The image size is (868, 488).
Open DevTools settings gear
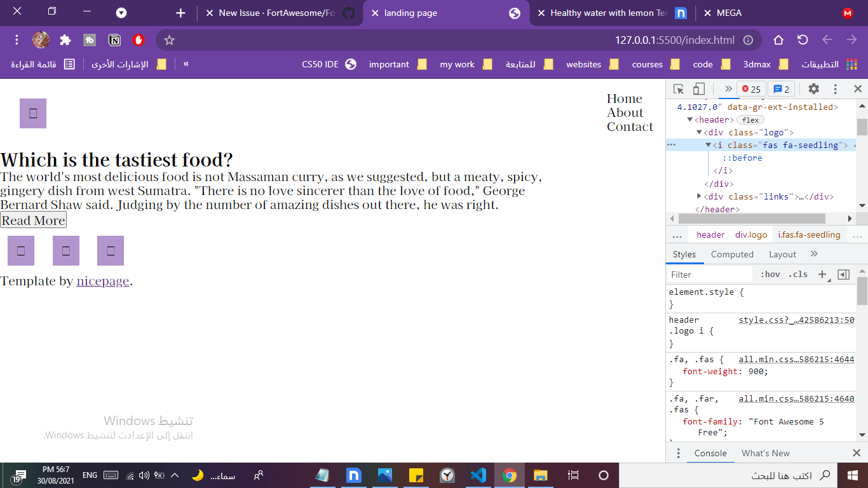tap(814, 89)
